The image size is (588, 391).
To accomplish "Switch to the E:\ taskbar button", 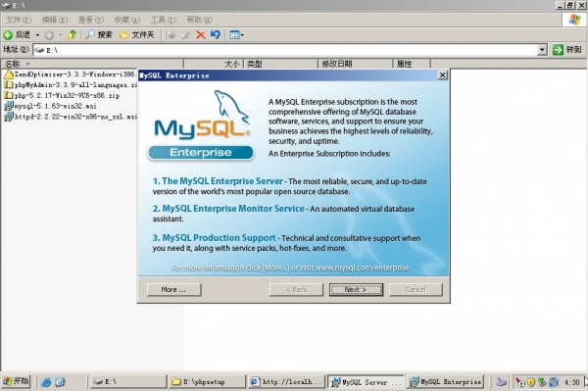I will pos(128,381).
